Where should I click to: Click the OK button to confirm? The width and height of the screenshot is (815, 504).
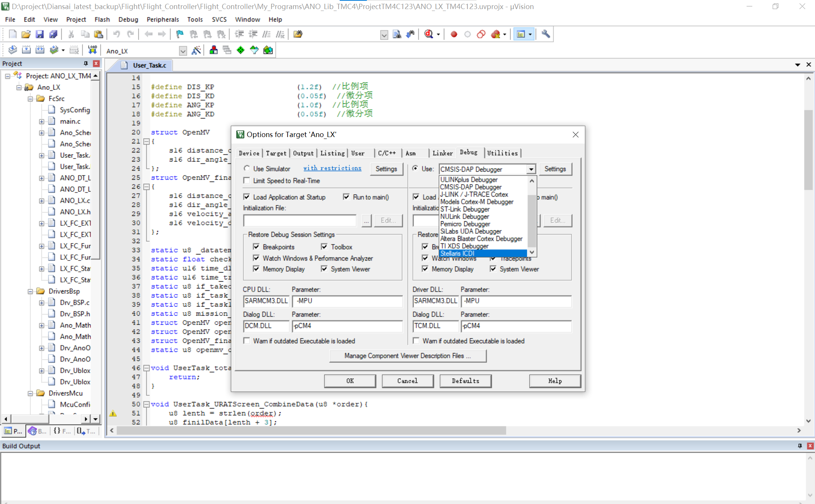(x=350, y=381)
